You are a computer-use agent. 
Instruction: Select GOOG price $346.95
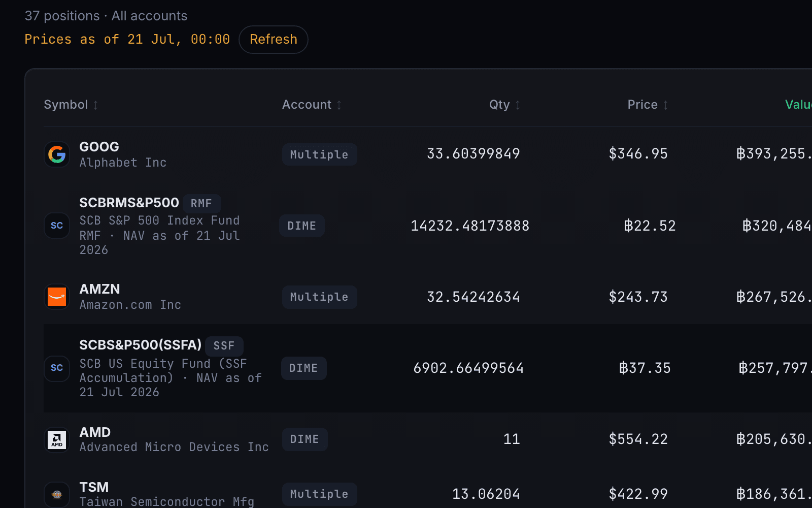tap(638, 154)
